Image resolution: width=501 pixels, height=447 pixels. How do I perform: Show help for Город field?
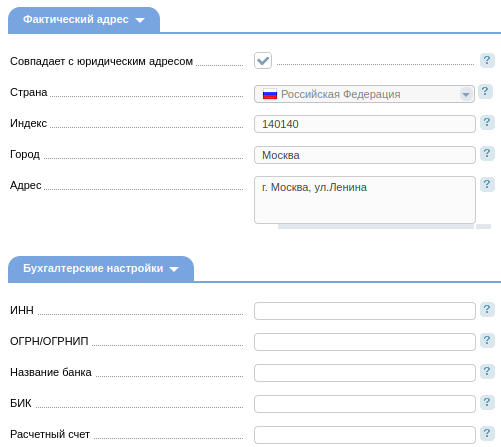pos(487,153)
